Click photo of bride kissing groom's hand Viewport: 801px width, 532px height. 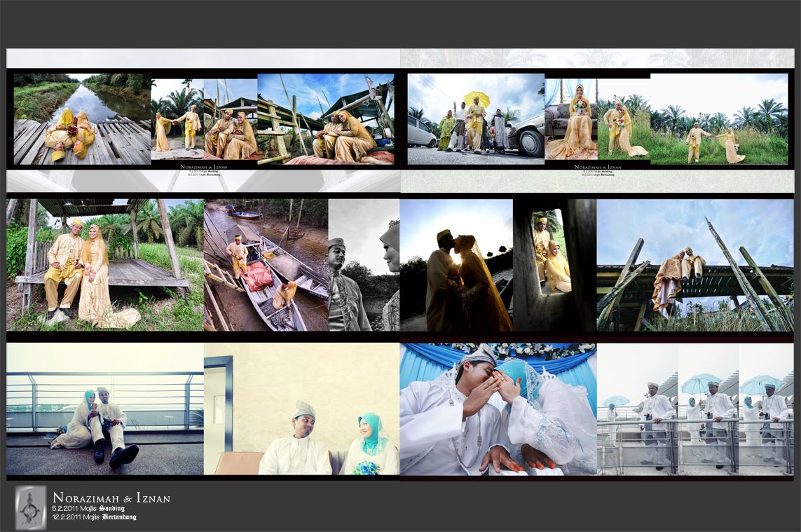coord(498,409)
